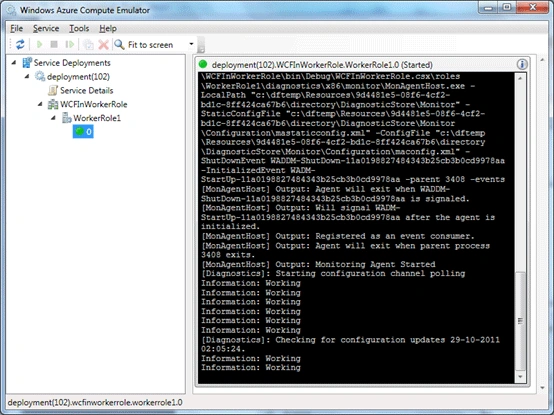The height and width of the screenshot is (415, 554).
Task: Select role instance 0 label
Action: (x=89, y=132)
